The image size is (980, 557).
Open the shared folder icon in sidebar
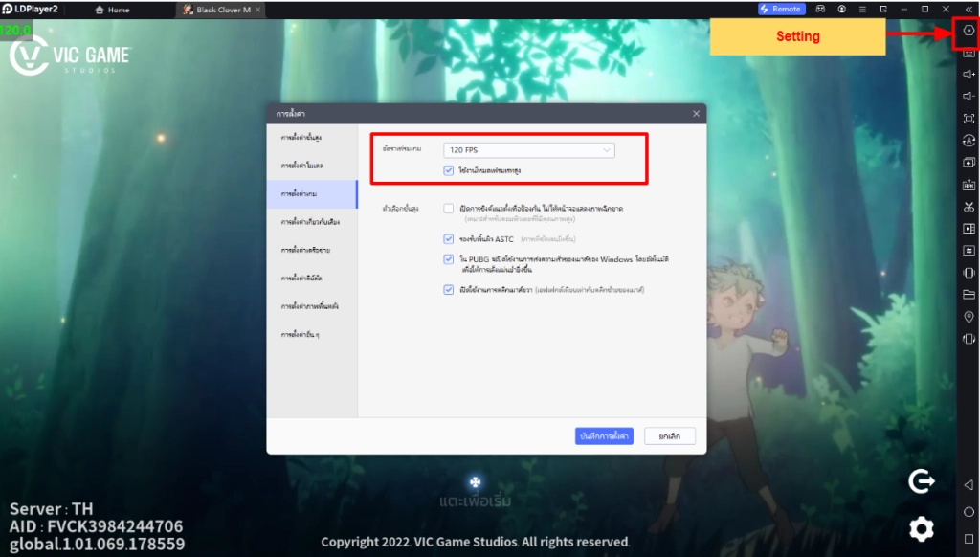tap(969, 295)
